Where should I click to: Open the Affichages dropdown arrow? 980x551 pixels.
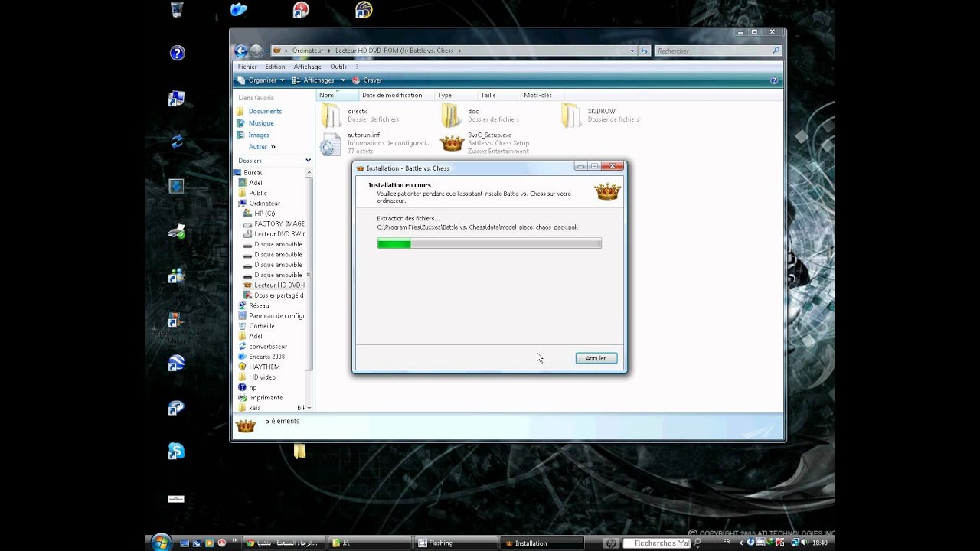343,80
